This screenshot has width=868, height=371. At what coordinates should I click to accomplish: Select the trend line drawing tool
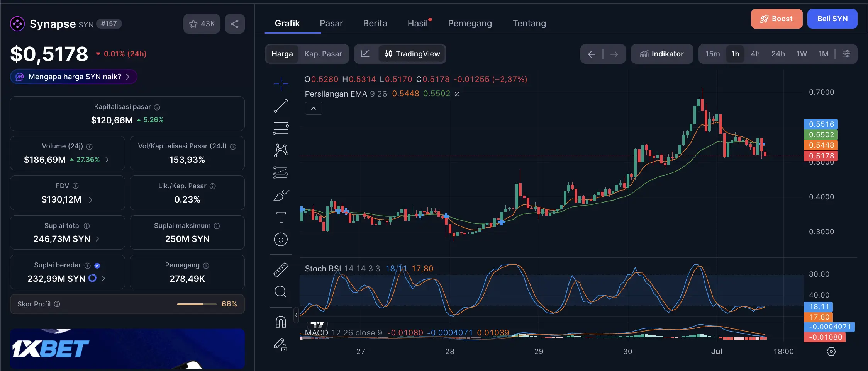click(281, 106)
